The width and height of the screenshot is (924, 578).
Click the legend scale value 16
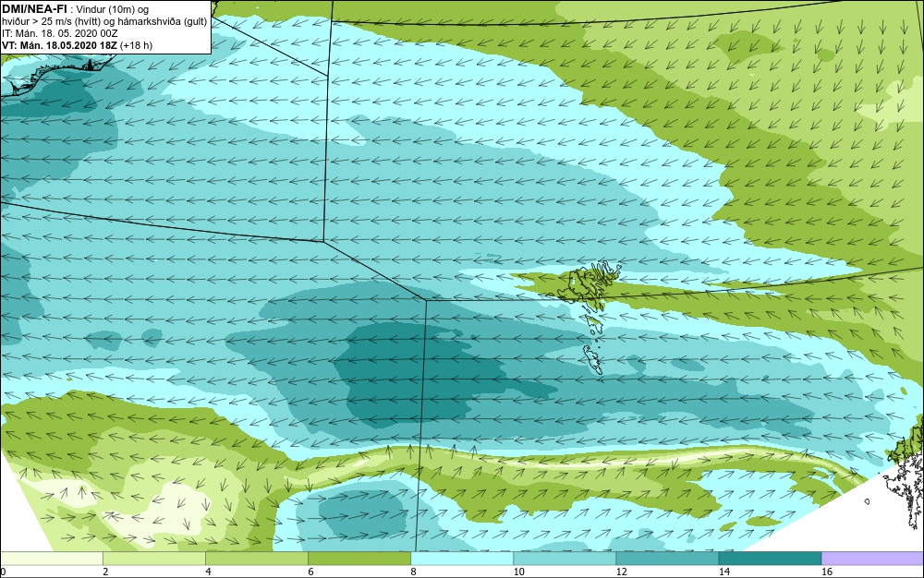tap(827, 572)
